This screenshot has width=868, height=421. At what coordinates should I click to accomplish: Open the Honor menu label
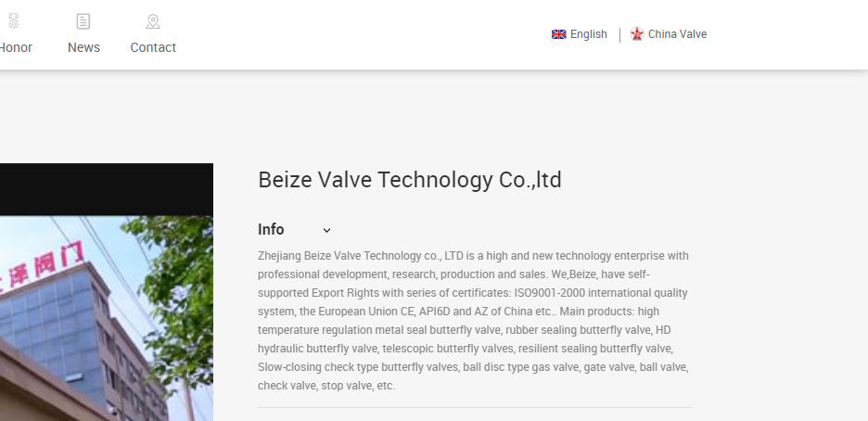(x=16, y=47)
